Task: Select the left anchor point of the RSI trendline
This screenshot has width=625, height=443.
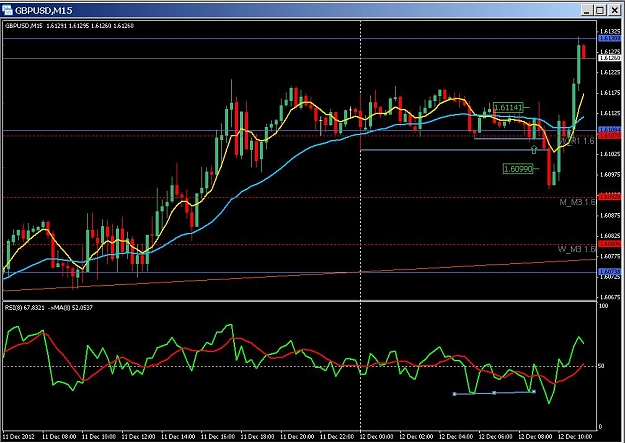Action: [454, 394]
